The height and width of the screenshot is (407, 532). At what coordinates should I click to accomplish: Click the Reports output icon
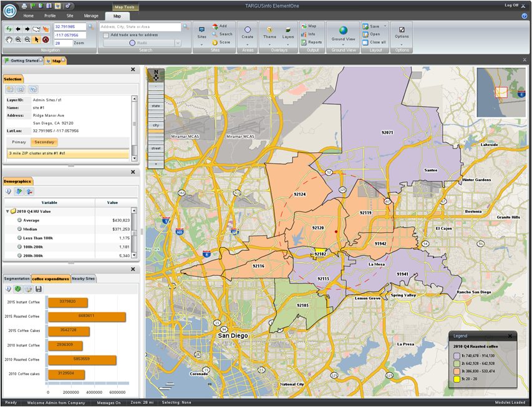pyautogui.click(x=304, y=42)
